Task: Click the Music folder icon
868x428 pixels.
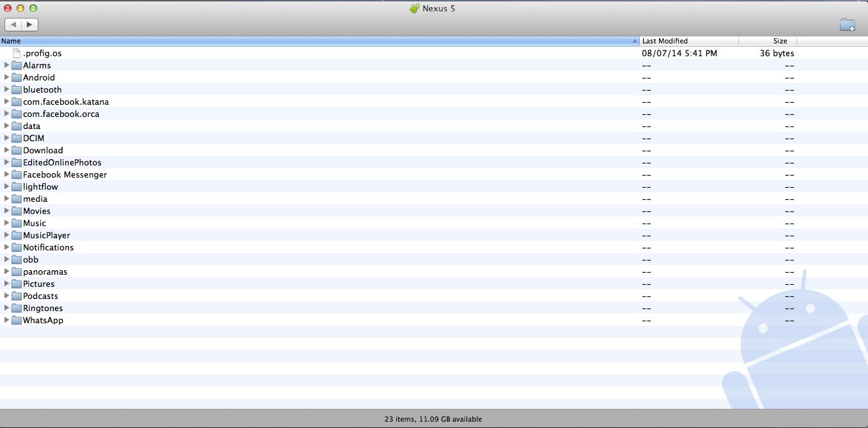Action: (x=17, y=223)
